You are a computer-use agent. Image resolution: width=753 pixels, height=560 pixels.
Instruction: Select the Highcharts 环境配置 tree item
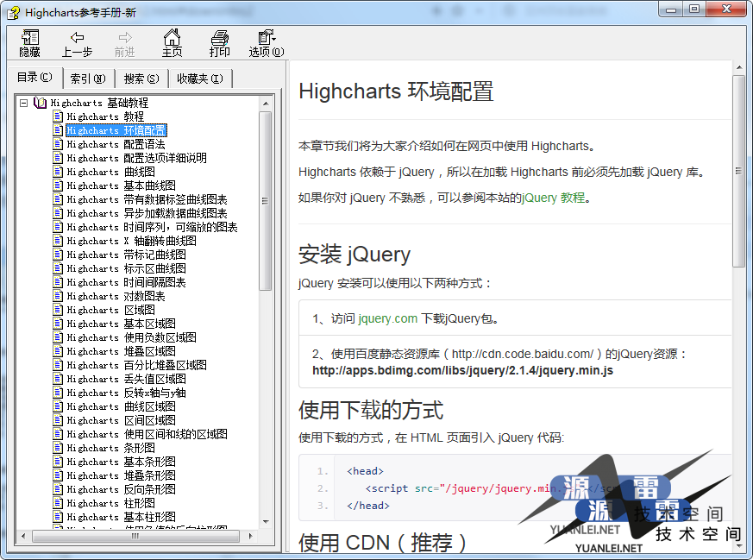[x=116, y=130]
